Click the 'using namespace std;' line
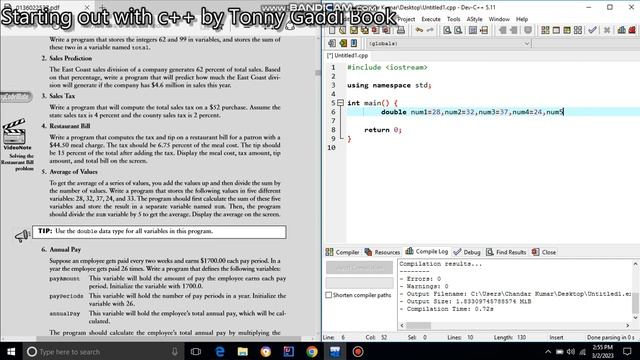 (x=389, y=85)
